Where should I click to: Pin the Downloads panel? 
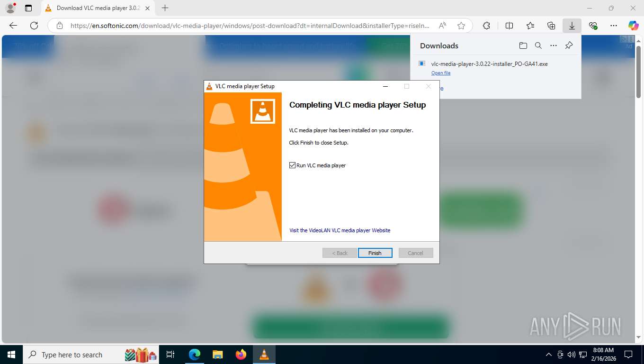(x=569, y=45)
